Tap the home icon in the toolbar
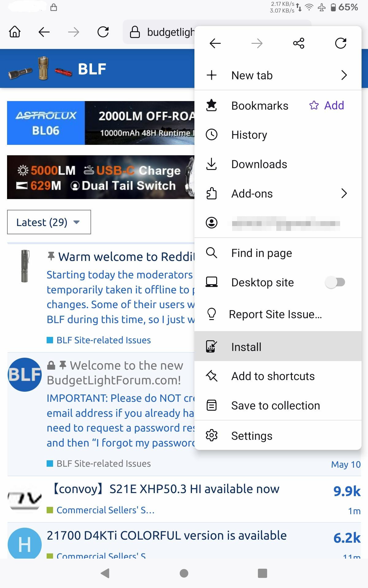This screenshot has height=588, width=368. 15,32
